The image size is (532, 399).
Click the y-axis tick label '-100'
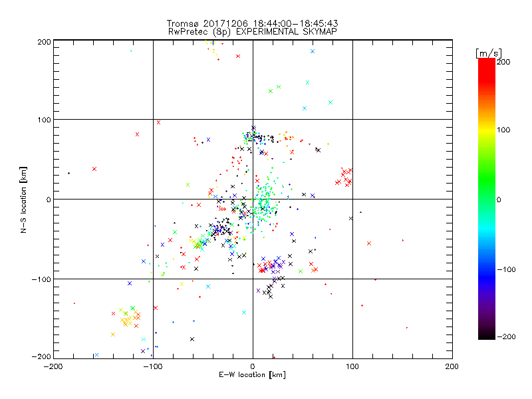coord(41,279)
